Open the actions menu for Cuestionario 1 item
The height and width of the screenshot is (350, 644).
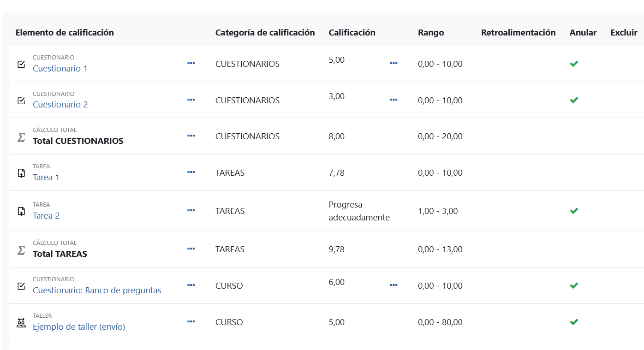point(191,63)
